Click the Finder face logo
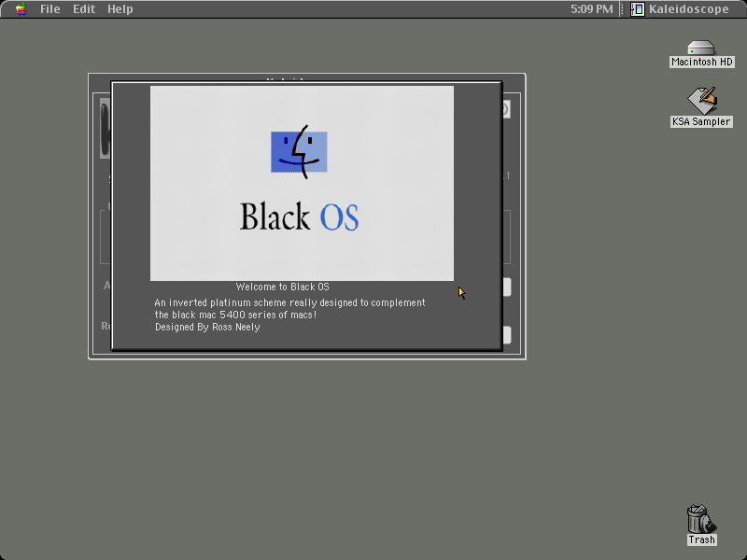Viewport: 747px width, 560px height. click(x=299, y=152)
